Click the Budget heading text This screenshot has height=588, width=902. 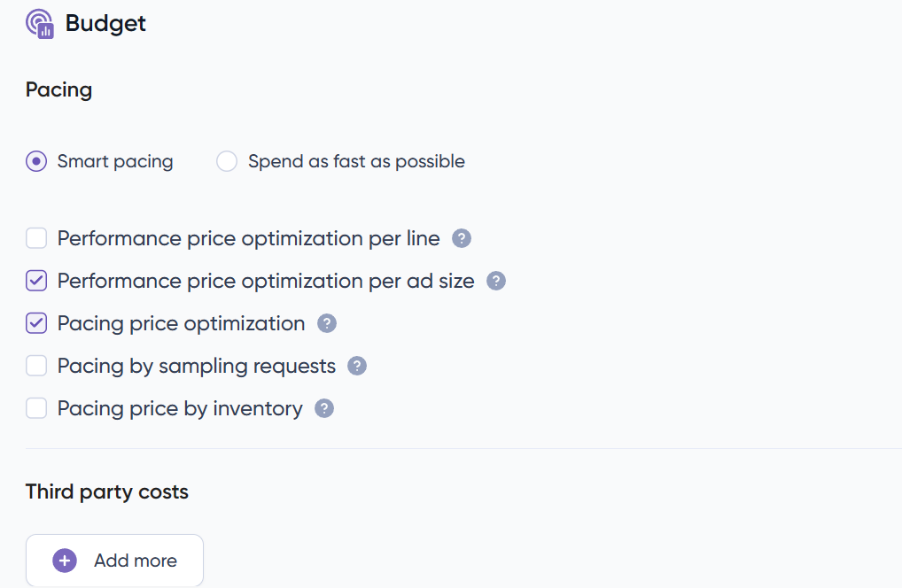105,23
